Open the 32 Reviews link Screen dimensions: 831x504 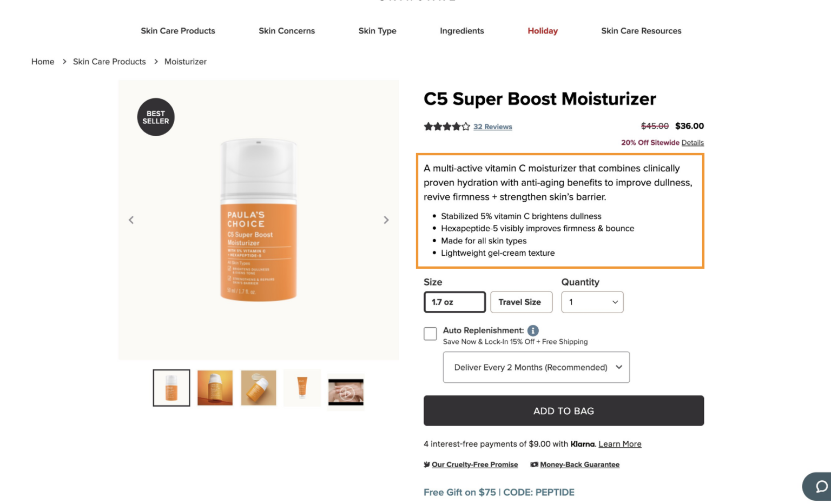tap(492, 127)
